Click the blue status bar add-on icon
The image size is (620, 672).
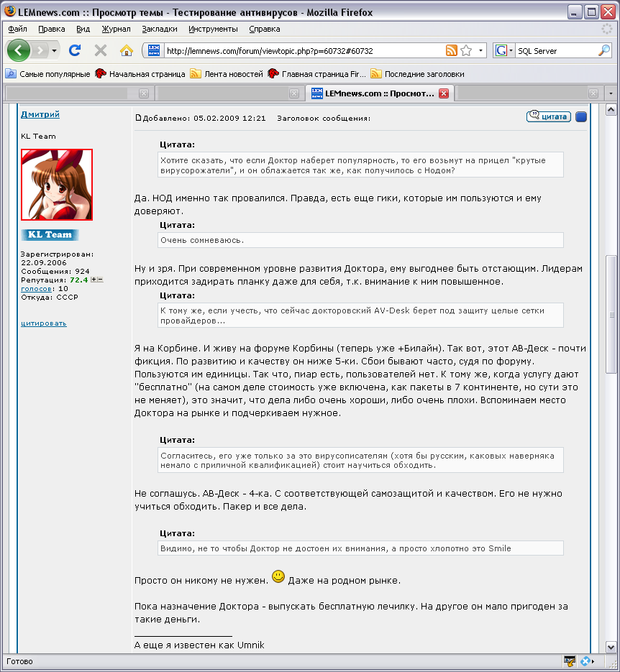coord(587,662)
